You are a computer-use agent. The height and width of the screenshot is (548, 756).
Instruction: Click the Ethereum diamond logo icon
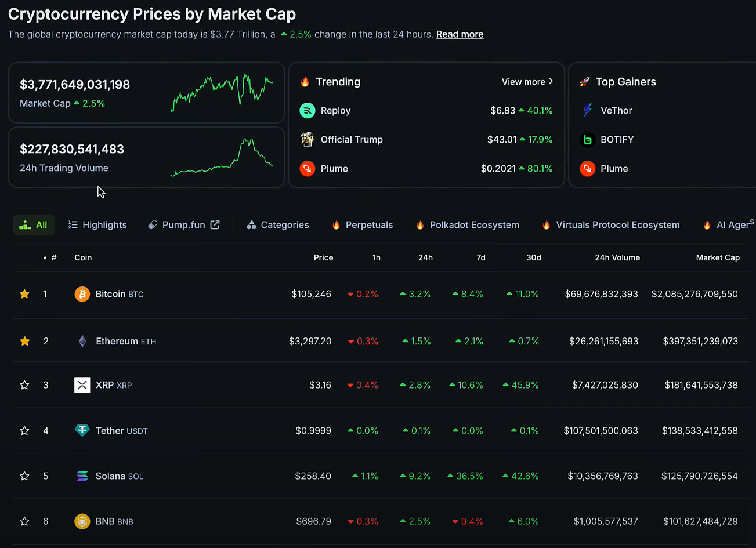pos(82,341)
